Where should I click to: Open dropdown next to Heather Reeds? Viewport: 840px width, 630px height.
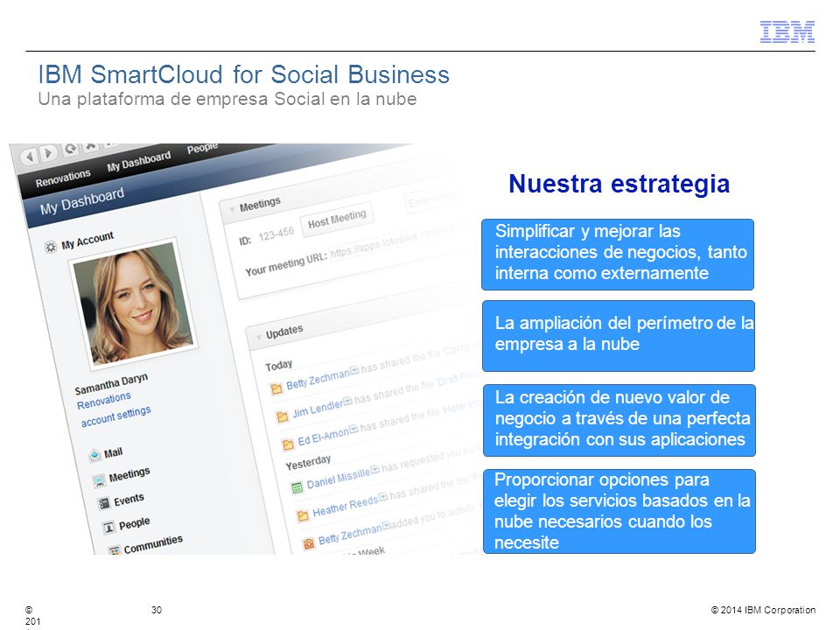[x=383, y=497]
